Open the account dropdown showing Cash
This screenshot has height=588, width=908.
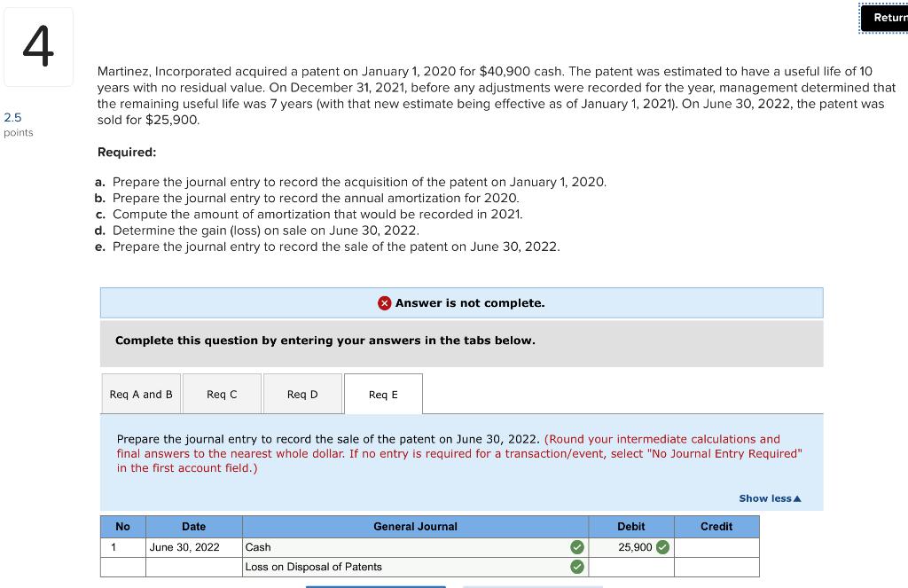(399, 547)
